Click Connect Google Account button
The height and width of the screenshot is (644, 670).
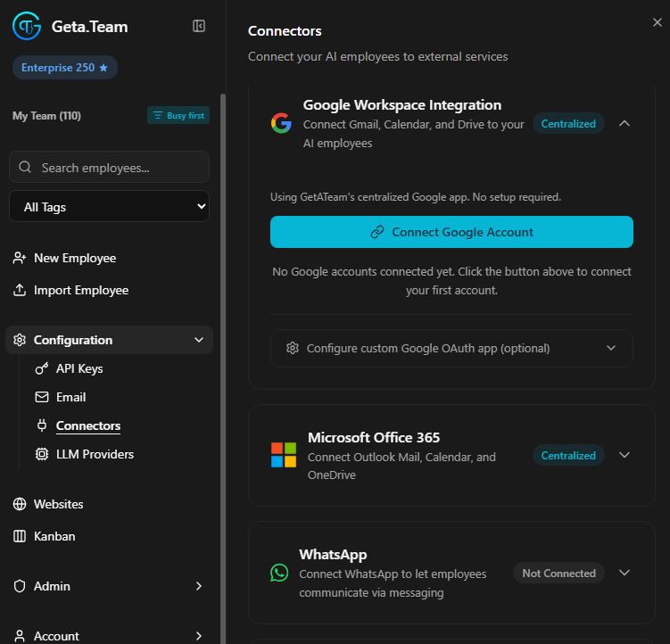pos(451,232)
